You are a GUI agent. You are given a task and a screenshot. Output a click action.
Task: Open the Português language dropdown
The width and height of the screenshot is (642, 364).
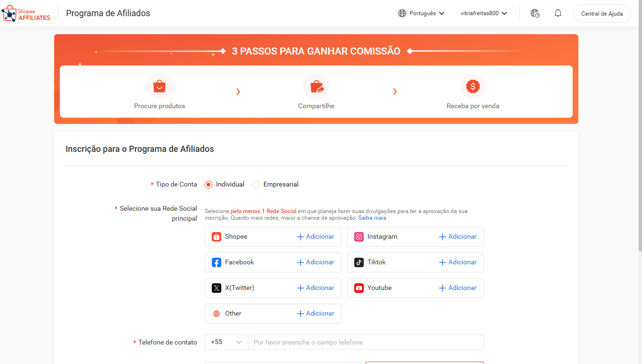click(x=421, y=13)
